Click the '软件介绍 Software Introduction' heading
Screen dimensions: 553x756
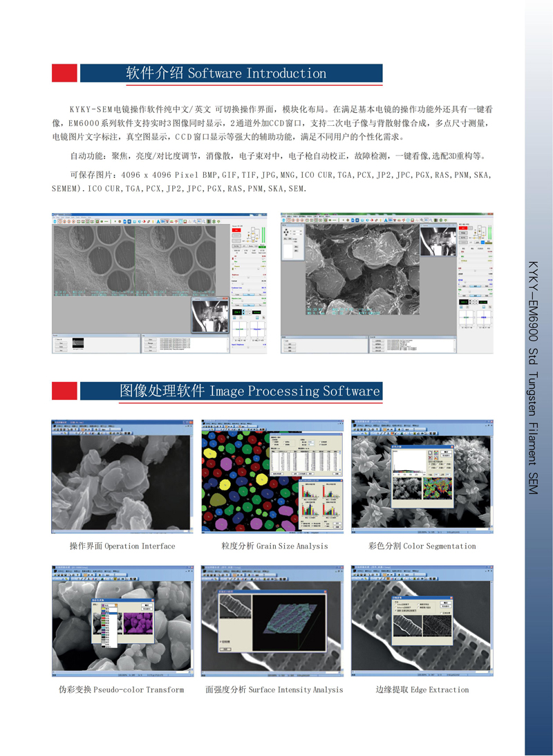[226, 73]
